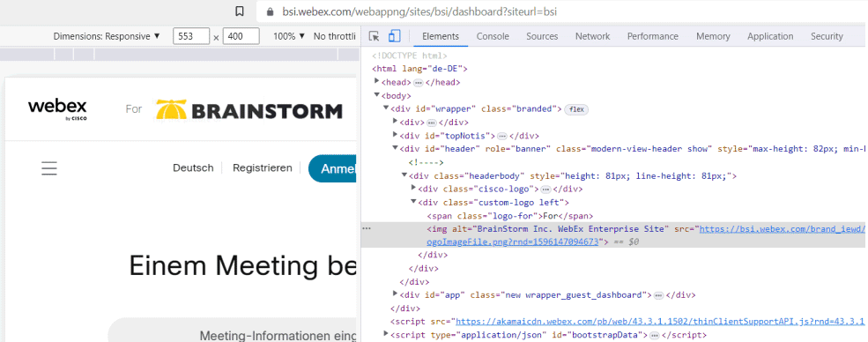This screenshot has width=868, height=342.
Task: Click the ellipsis badge in app div
Action: (x=658, y=295)
